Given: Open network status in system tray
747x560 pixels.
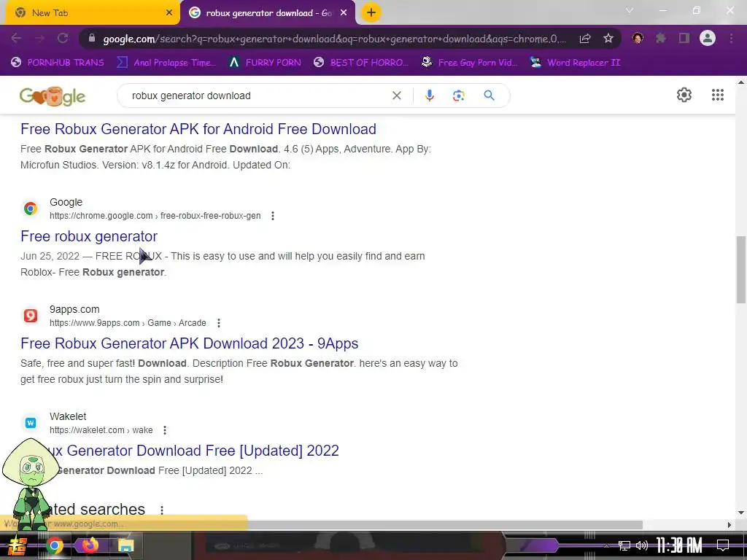Looking at the screenshot, I should click(x=624, y=545).
